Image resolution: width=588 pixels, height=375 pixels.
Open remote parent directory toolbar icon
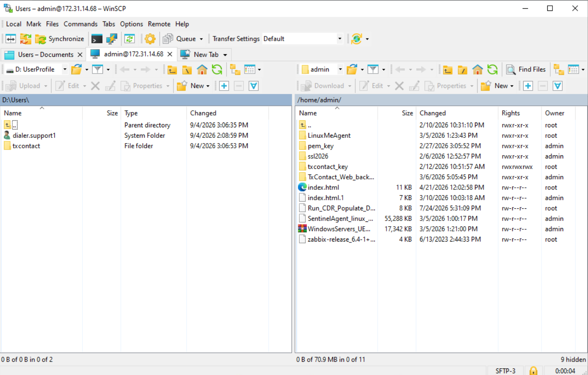tap(447, 69)
